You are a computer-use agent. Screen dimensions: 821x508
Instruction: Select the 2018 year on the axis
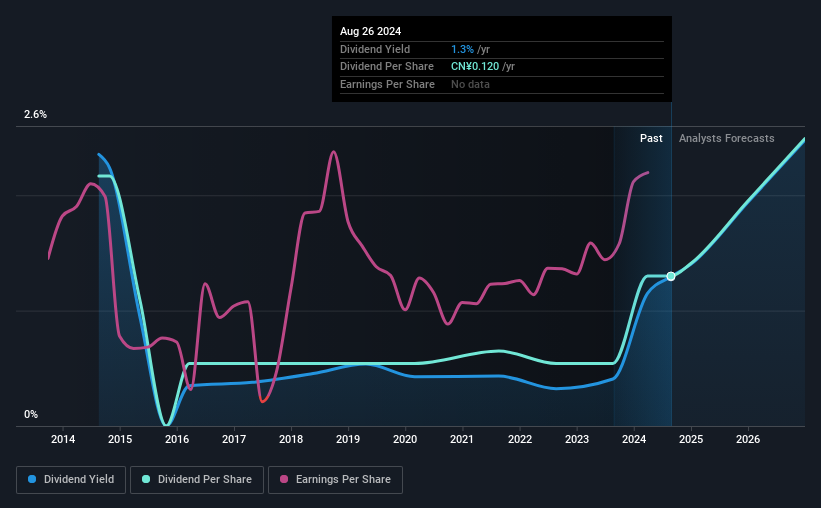(291, 439)
